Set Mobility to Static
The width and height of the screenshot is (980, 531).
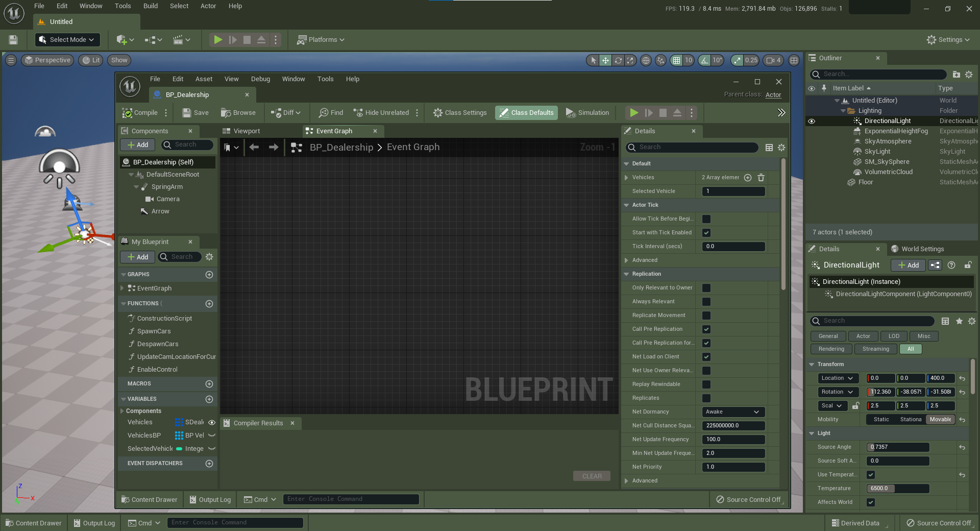coord(881,420)
